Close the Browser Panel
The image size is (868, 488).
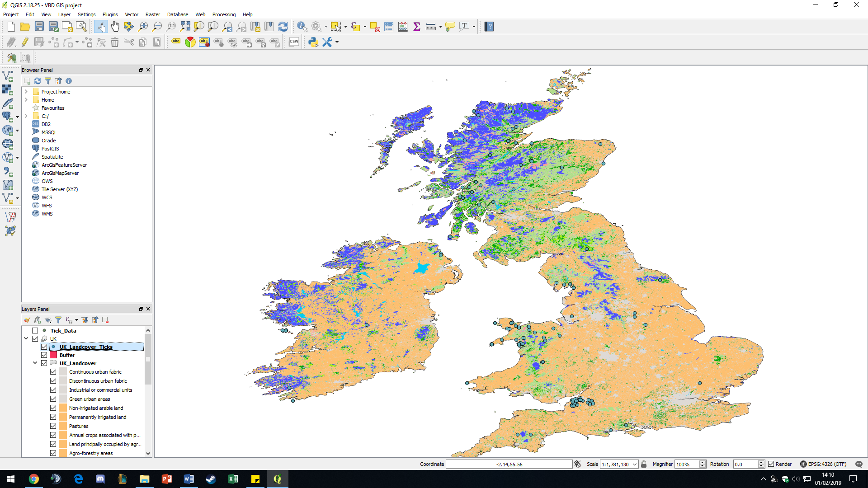tap(148, 70)
